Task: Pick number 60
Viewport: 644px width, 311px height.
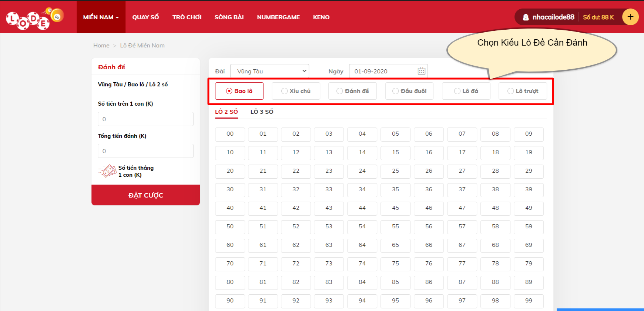Action: coord(230,245)
